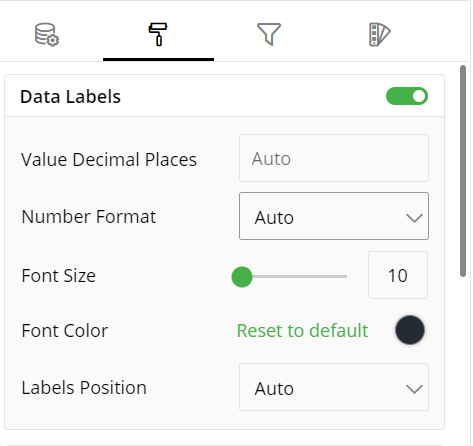
Task: Click the Font Size value box showing 10
Action: (398, 275)
